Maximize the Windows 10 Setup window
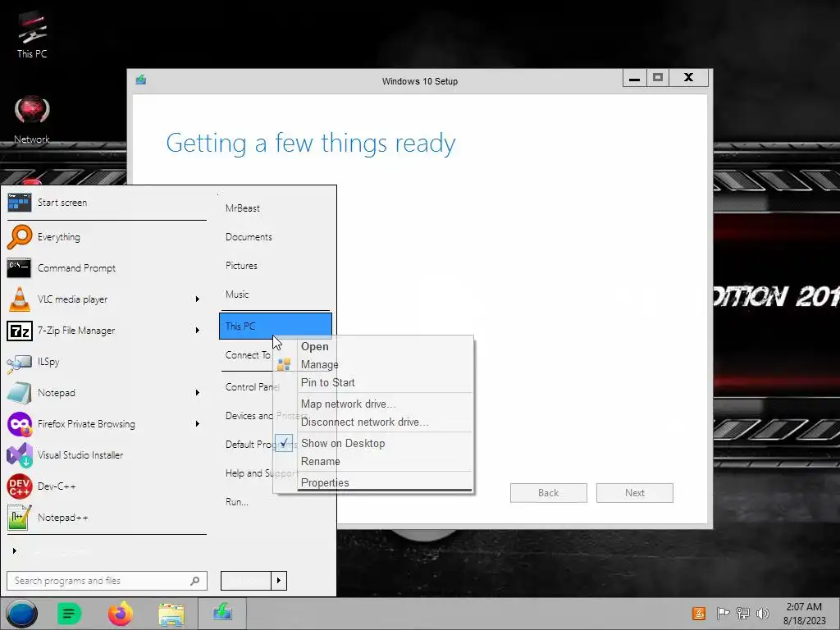Image resolution: width=840 pixels, height=630 pixels. click(x=658, y=78)
